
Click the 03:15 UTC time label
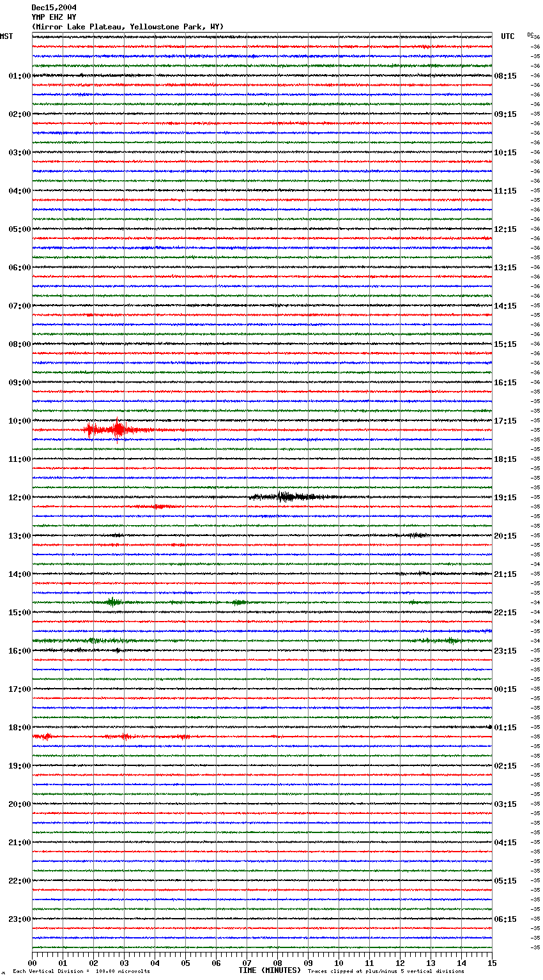505,804
